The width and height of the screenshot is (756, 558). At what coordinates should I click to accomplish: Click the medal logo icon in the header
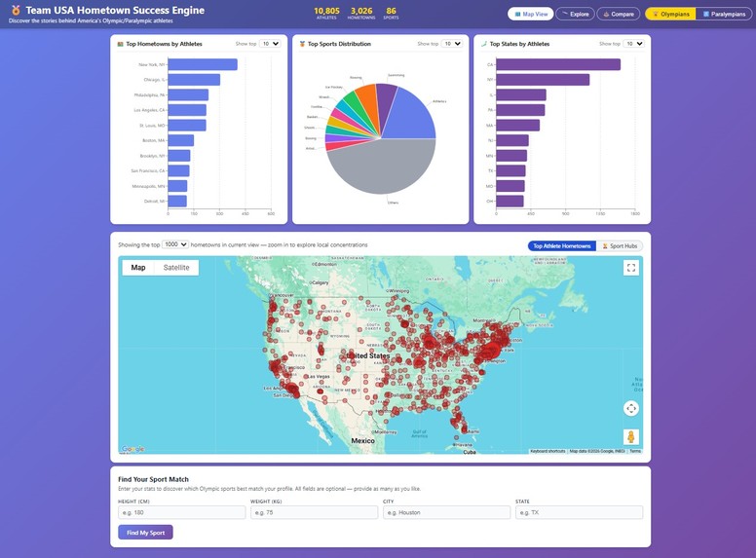[16, 10]
